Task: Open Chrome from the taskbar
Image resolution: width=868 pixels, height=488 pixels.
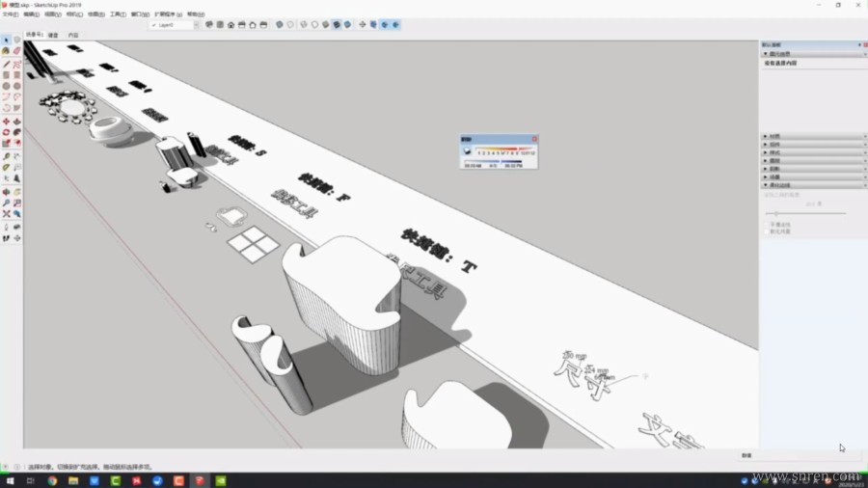Action: click(x=52, y=481)
